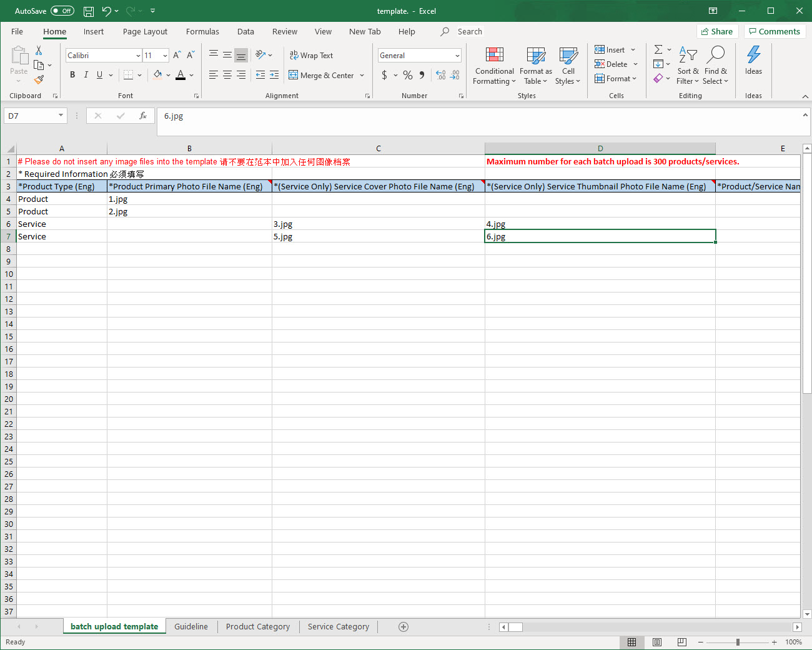Open the font name dropdown

coord(138,56)
